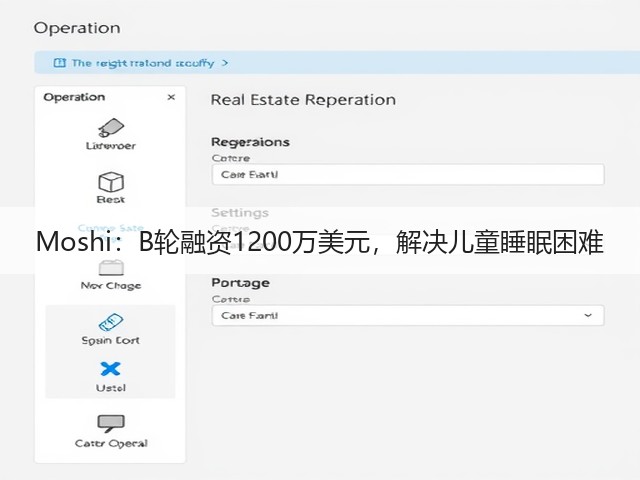Image resolution: width=640 pixels, height=480 pixels.
Task: Click the Nor Chage label text
Action: 111,285
